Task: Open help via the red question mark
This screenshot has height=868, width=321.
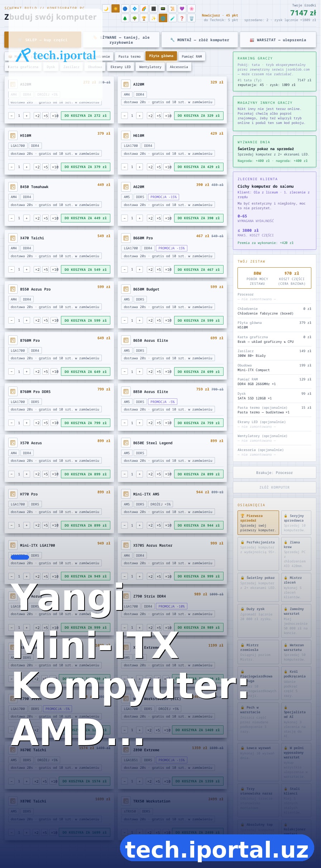Action: (182, 18)
